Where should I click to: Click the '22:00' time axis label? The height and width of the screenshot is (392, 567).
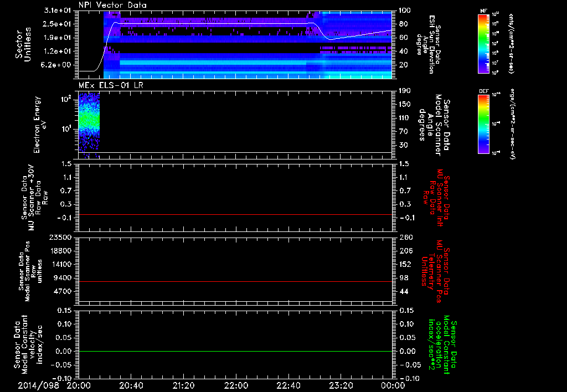(236, 386)
